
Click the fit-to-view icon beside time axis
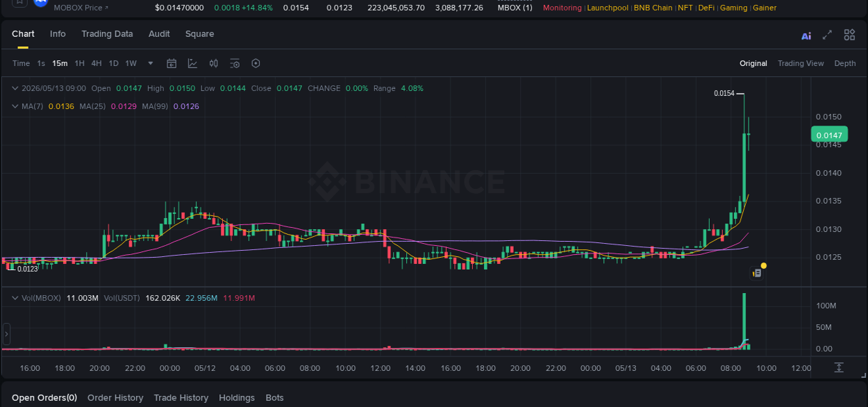[839, 367]
